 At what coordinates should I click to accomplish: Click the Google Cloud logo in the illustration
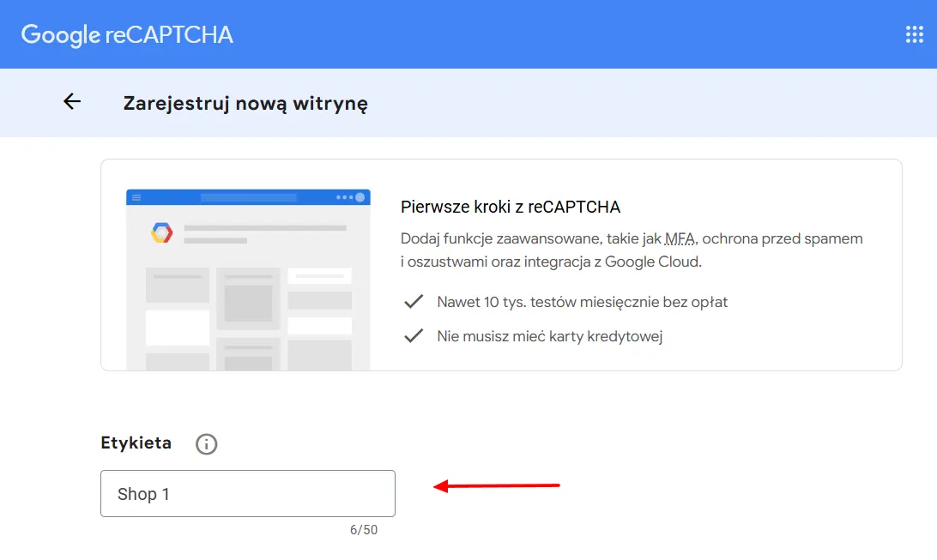pyautogui.click(x=160, y=232)
